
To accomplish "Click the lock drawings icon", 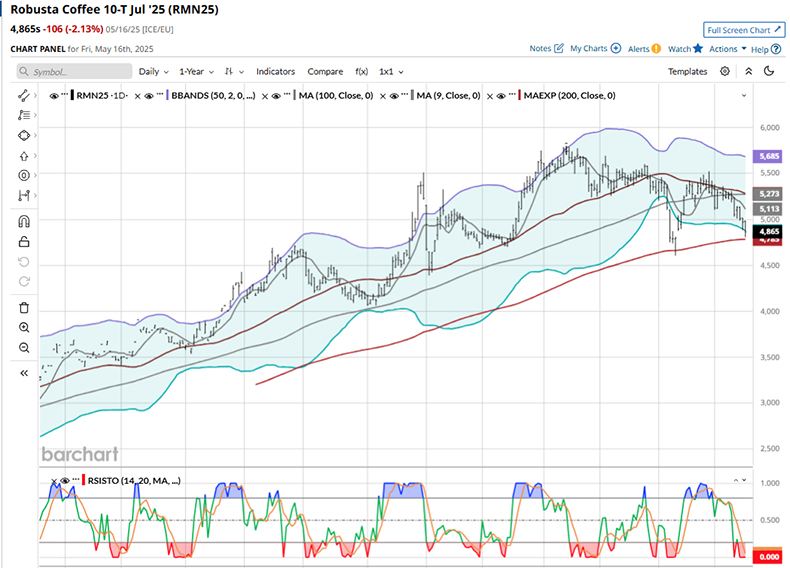I will coord(24,242).
